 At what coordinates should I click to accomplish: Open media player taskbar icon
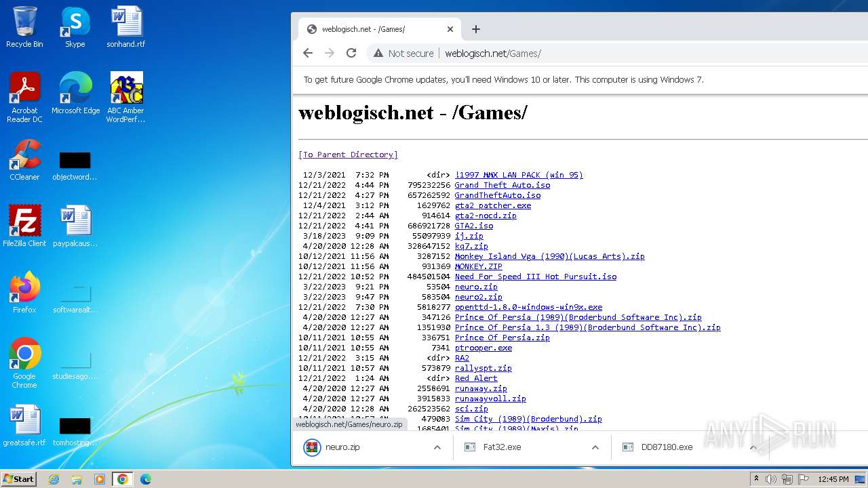[100, 479]
